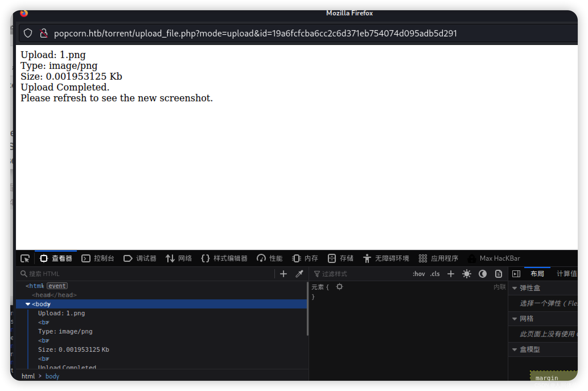
Task: Click the element rule highlight target icon
Action: coord(339,287)
